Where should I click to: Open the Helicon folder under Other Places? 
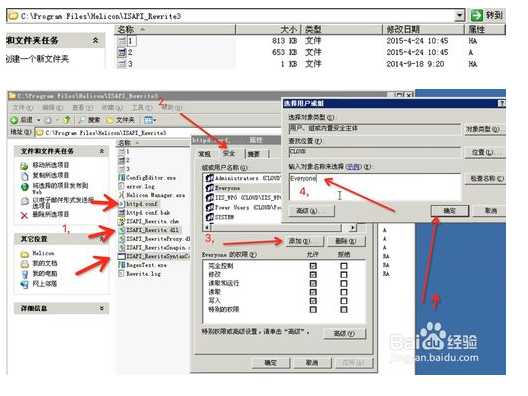[37, 253]
